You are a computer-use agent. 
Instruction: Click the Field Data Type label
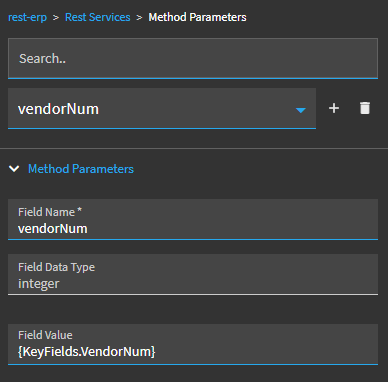pyautogui.click(x=57, y=267)
